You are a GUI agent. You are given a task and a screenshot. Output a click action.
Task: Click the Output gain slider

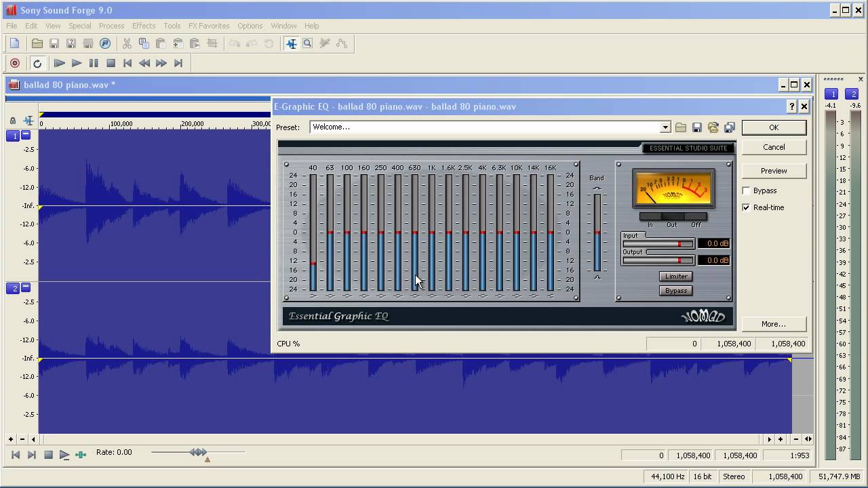tap(658, 260)
